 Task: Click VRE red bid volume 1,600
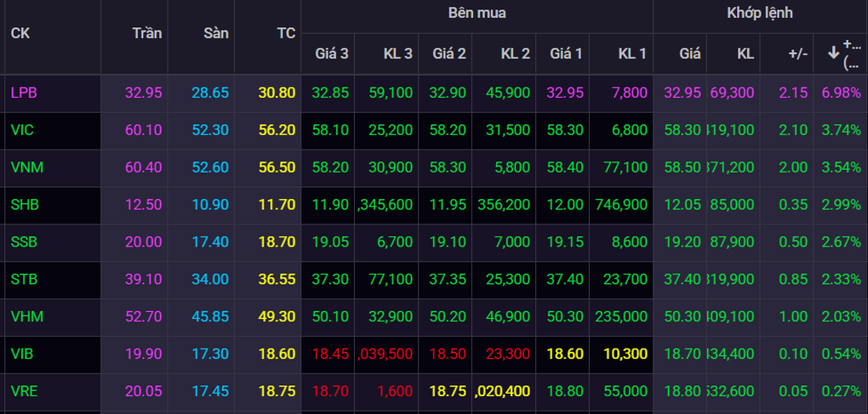click(395, 391)
